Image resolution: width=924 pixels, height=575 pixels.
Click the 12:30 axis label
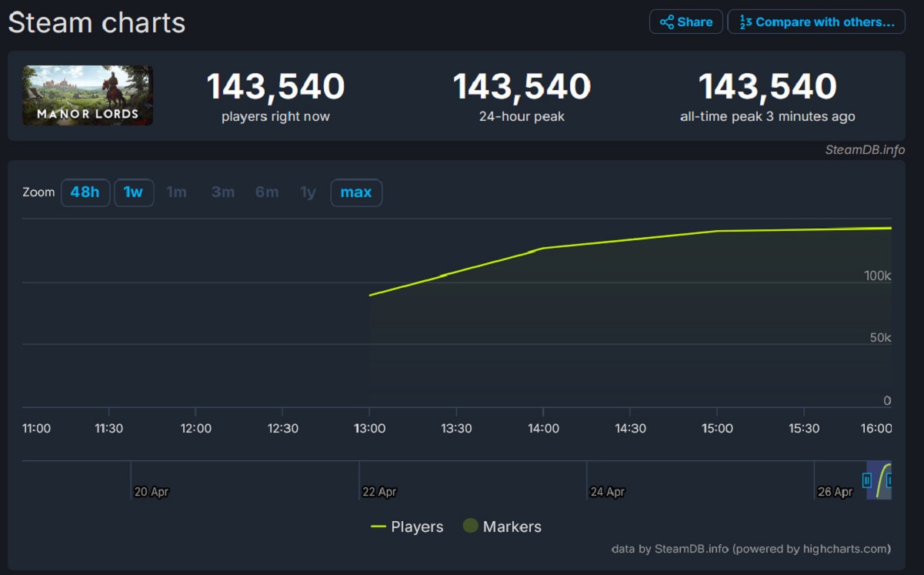(x=282, y=429)
